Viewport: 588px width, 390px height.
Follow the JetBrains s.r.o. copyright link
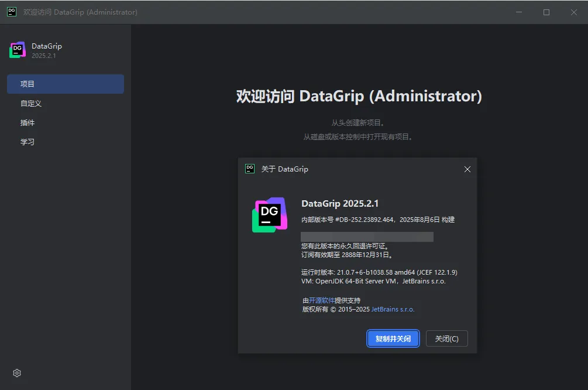click(x=393, y=309)
